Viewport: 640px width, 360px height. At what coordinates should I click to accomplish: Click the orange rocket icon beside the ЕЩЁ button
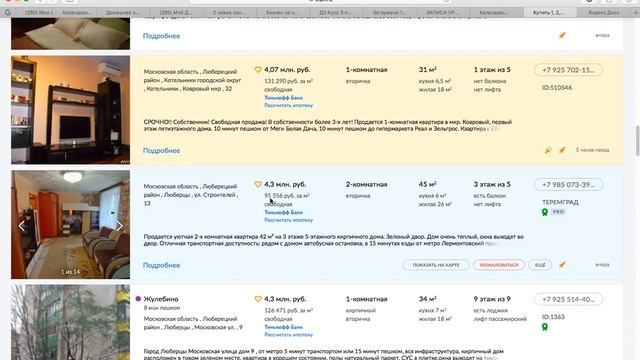point(562,265)
